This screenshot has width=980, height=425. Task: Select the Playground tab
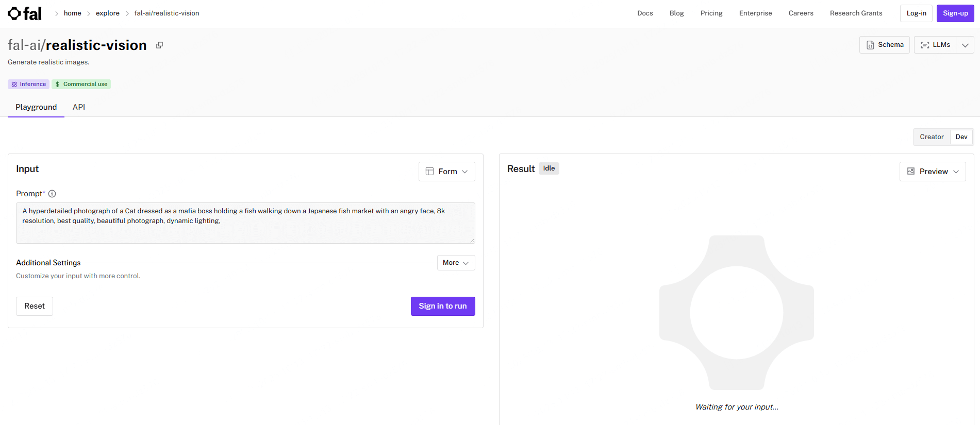click(x=36, y=107)
